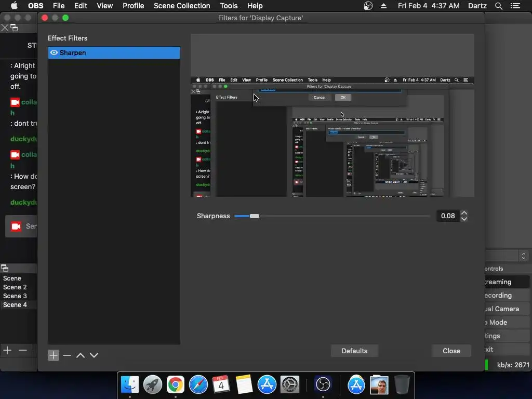Viewport: 532px width, 399px height.
Task: Select Scene 2 in the scenes list
Action: (x=15, y=287)
